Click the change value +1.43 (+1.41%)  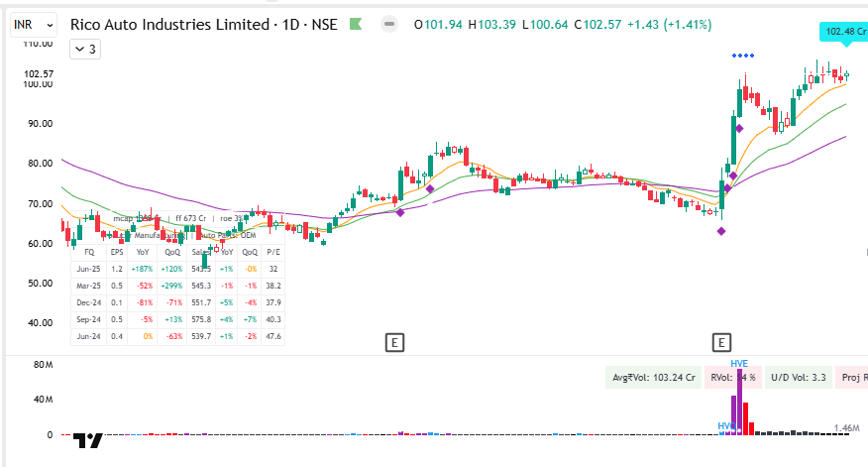click(669, 25)
